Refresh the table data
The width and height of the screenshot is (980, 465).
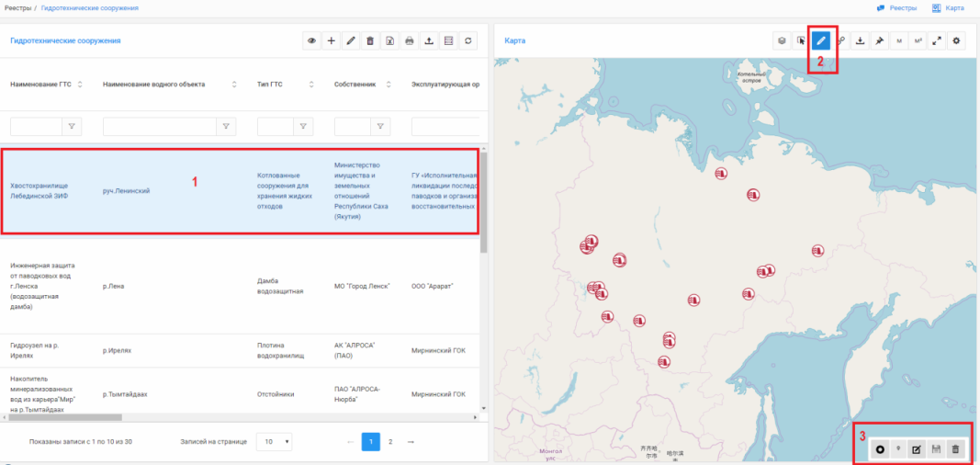point(468,40)
